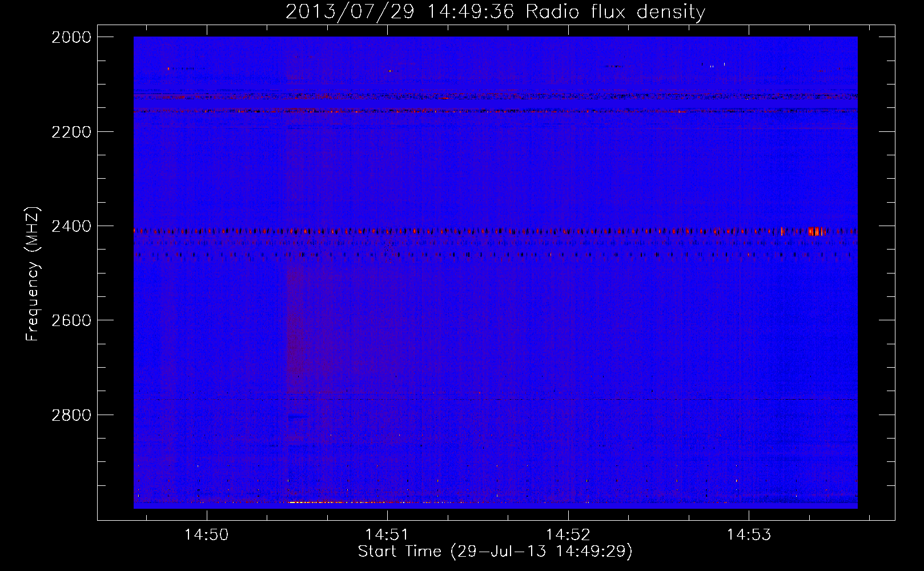This screenshot has height=571, width=924.
Task: Click the 2800 frequency axis label
Action: click(71, 415)
